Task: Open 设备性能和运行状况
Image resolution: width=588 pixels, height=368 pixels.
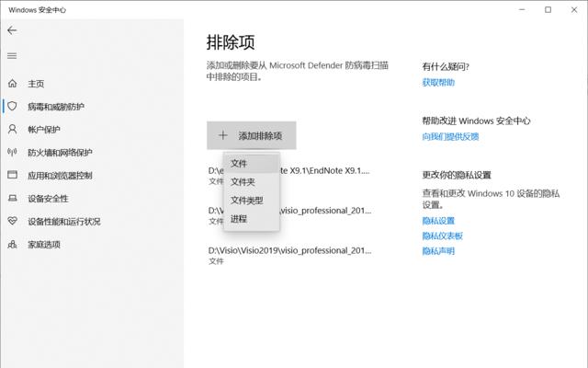Action: [x=64, y=222]
